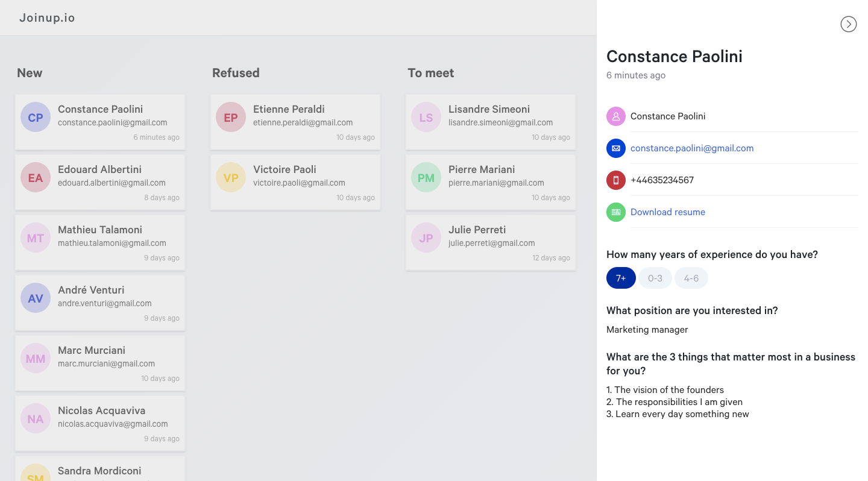Open Julie Perreti card in To meet
Screen dimensions: 868x481
click(491, 242)
